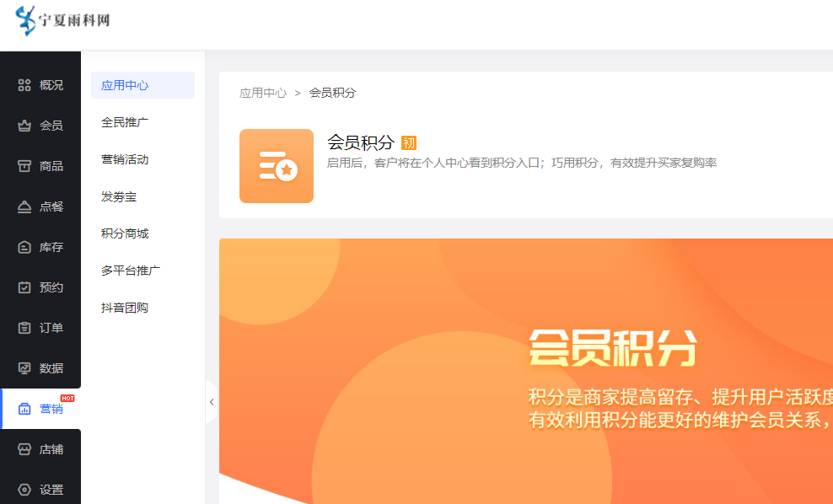Click 会员积分 breadcrumb text

pyautogui.click(x=332, y=93)
